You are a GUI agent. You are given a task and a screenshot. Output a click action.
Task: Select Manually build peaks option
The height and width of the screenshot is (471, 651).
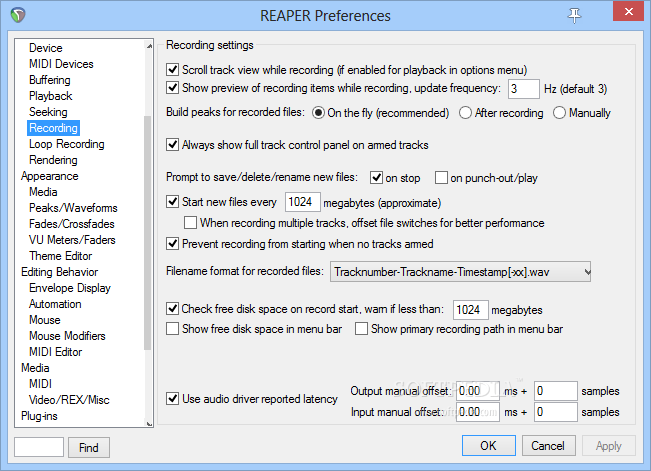559,113
